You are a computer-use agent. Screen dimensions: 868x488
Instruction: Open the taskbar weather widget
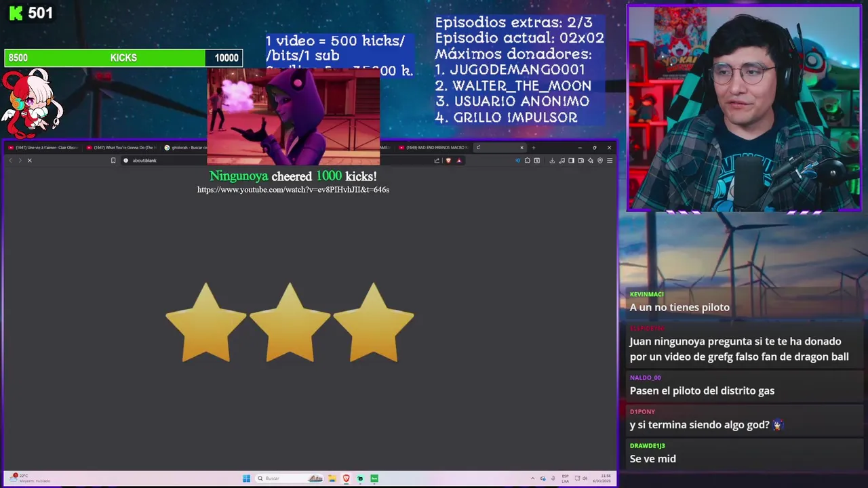[x=31, y=479]
